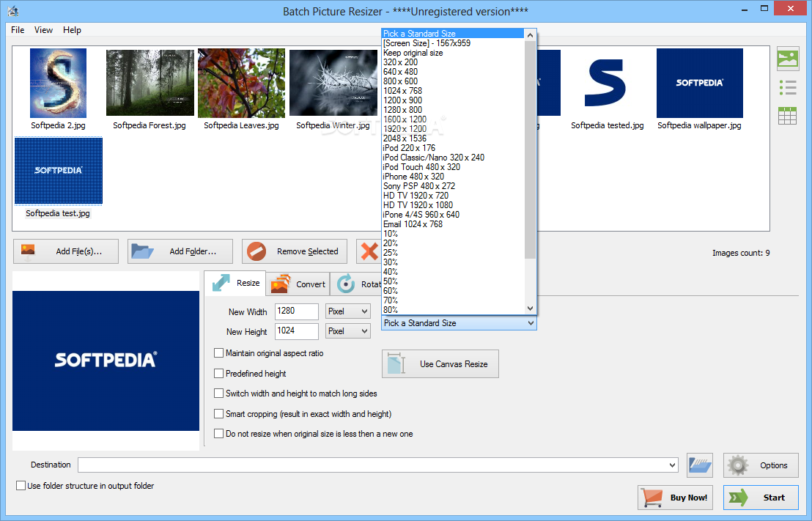Select iPod Touch 480 x 320 option

click(453, 167)
